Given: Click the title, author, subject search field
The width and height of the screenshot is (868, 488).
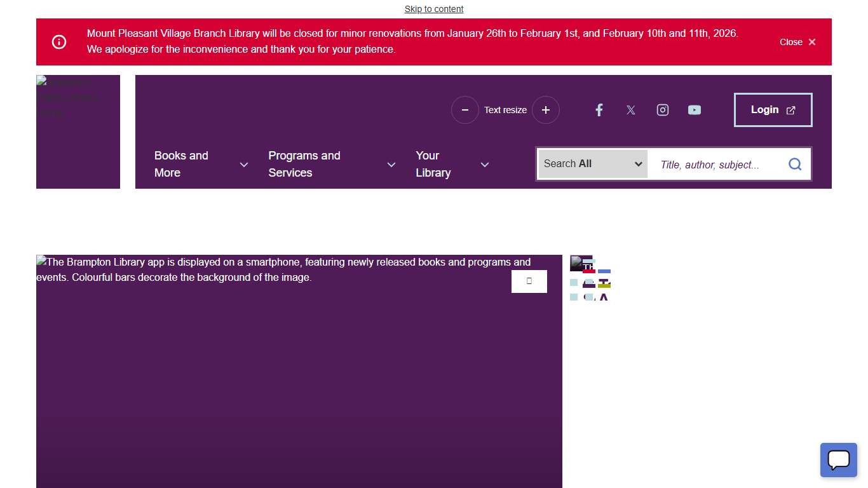Looking at the screenshot, I should click(x=717, y=165).
